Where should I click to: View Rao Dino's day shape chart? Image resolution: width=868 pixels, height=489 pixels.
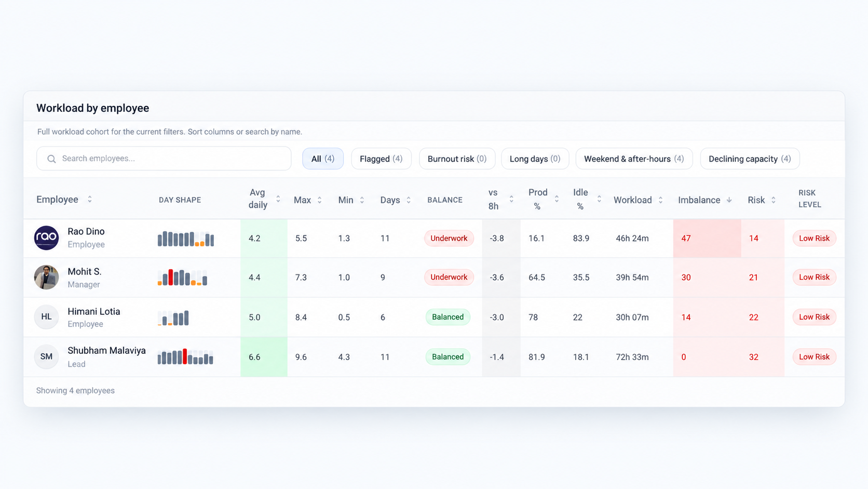(x=186, y=239)
